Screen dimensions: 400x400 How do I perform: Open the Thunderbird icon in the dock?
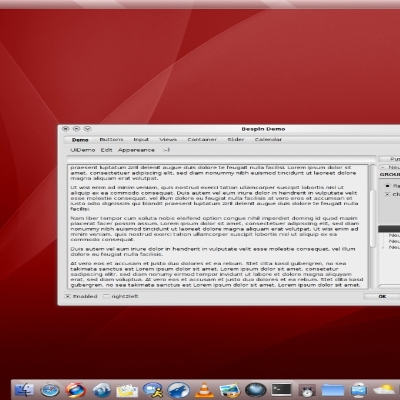click(101, 390)
